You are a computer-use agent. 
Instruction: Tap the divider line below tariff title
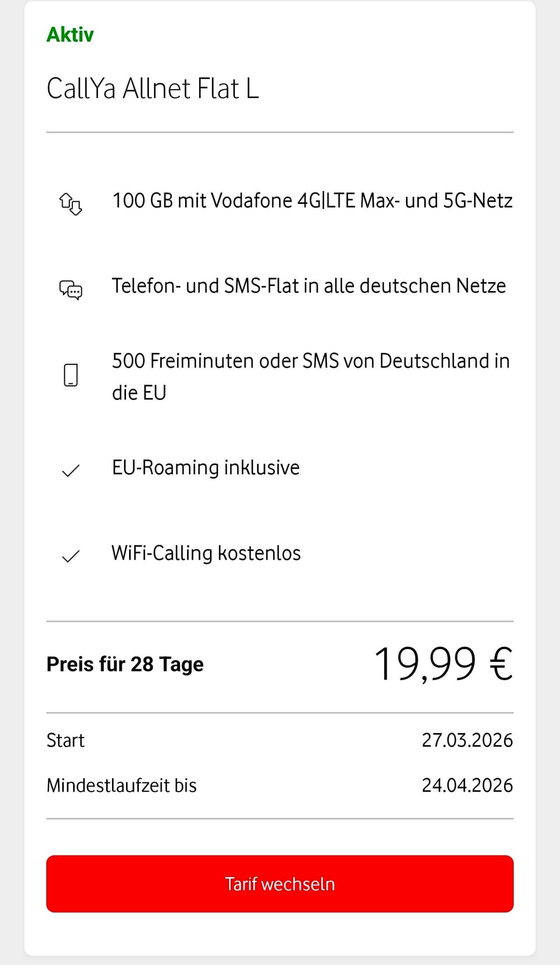[x=280, y=132]
